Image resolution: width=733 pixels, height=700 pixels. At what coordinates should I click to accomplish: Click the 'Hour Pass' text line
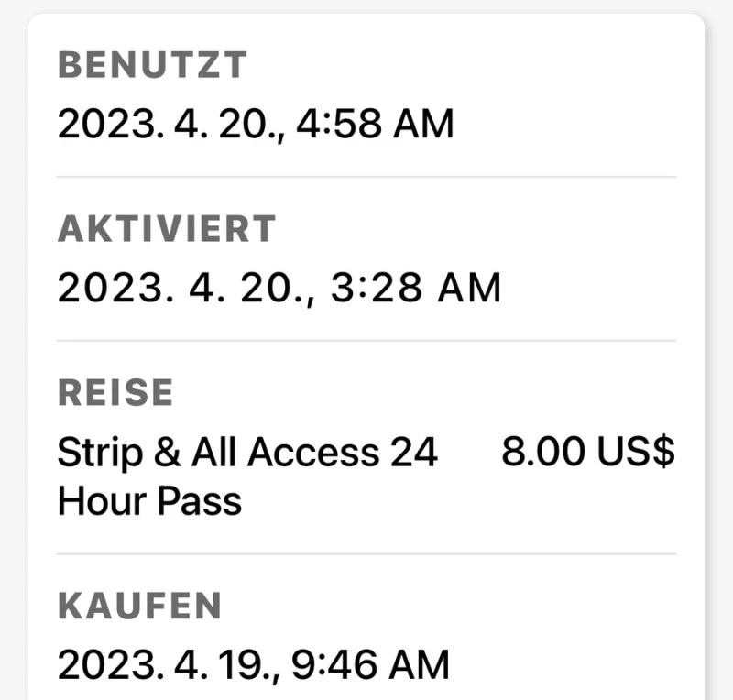[149, 501]
